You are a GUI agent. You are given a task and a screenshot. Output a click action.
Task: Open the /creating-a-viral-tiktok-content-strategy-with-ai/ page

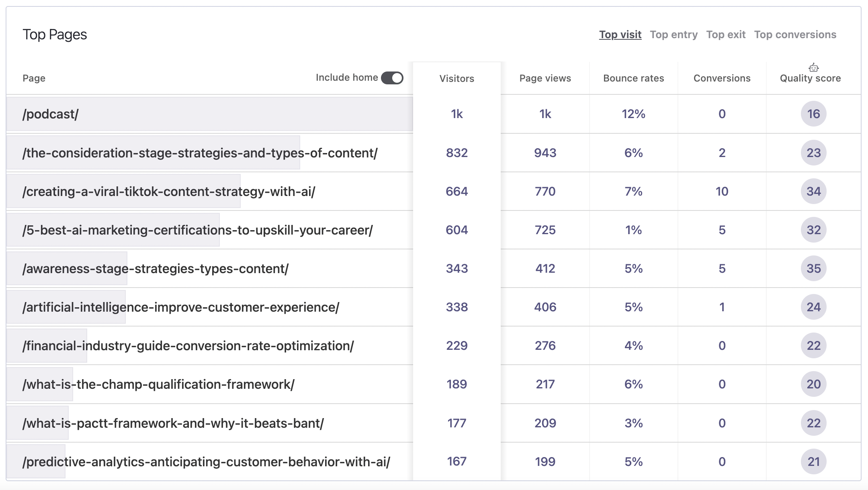(170, 192)
